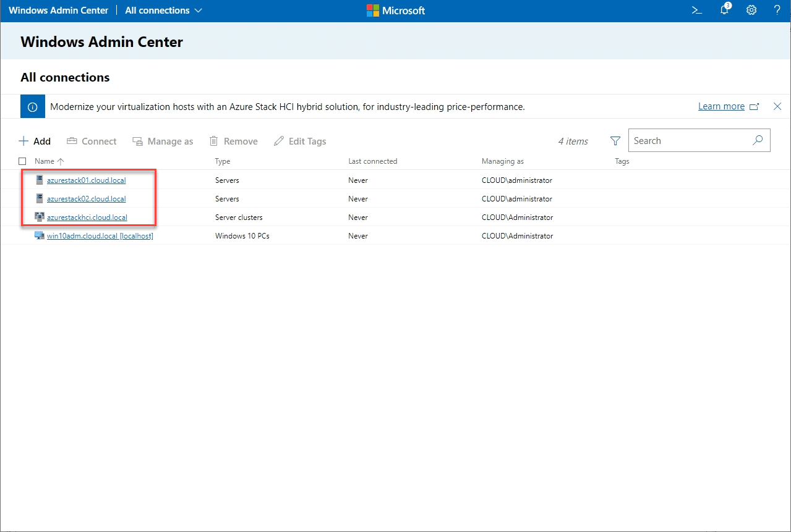Open the PowerShell console icon
Image resolution: width=791 pixels, height=532 pixels.
[696, 10]
